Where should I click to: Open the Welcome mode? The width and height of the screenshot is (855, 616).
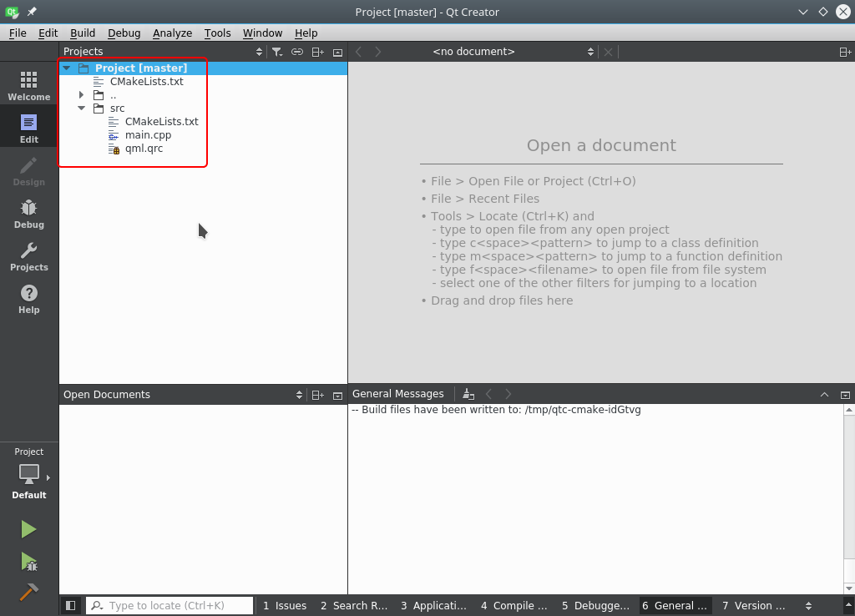tap(29, 86)
